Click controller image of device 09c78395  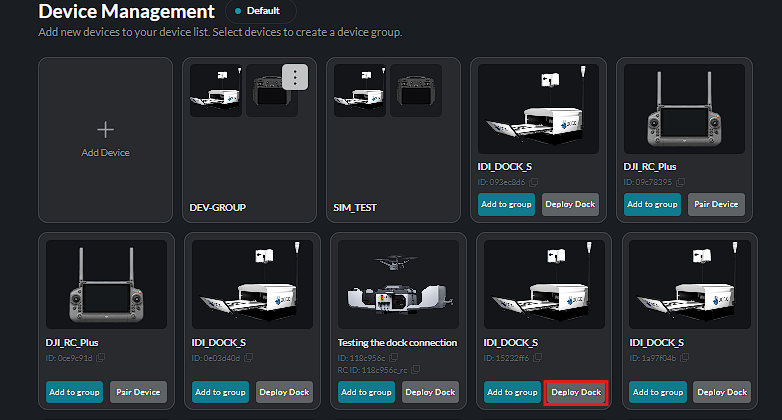pyautogui.click(x=684, y=109)
